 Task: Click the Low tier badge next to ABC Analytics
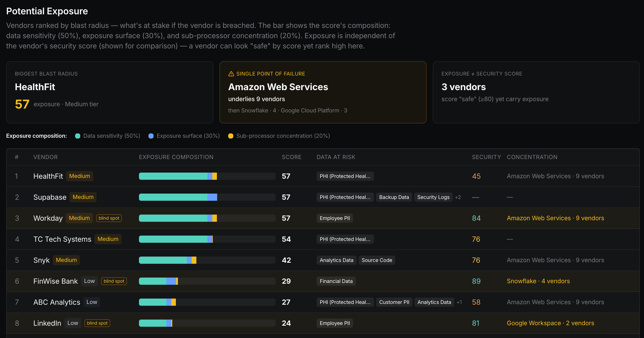tap(92, 302)
